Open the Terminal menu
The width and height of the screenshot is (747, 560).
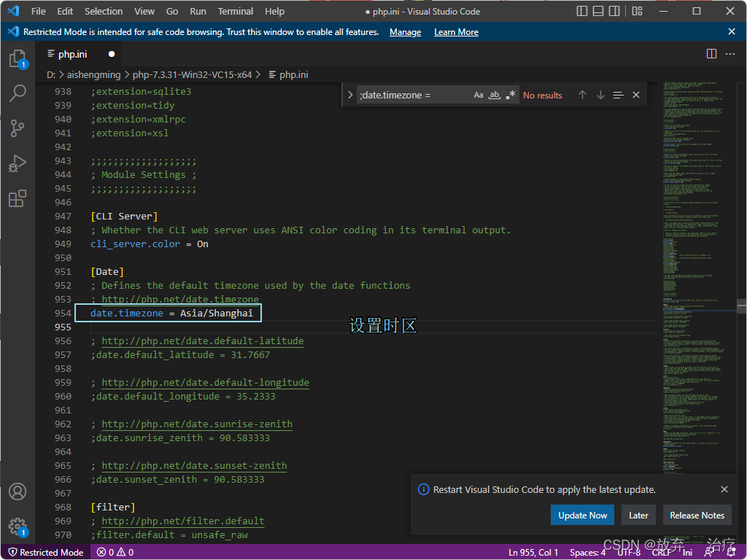tap(235, 11)
